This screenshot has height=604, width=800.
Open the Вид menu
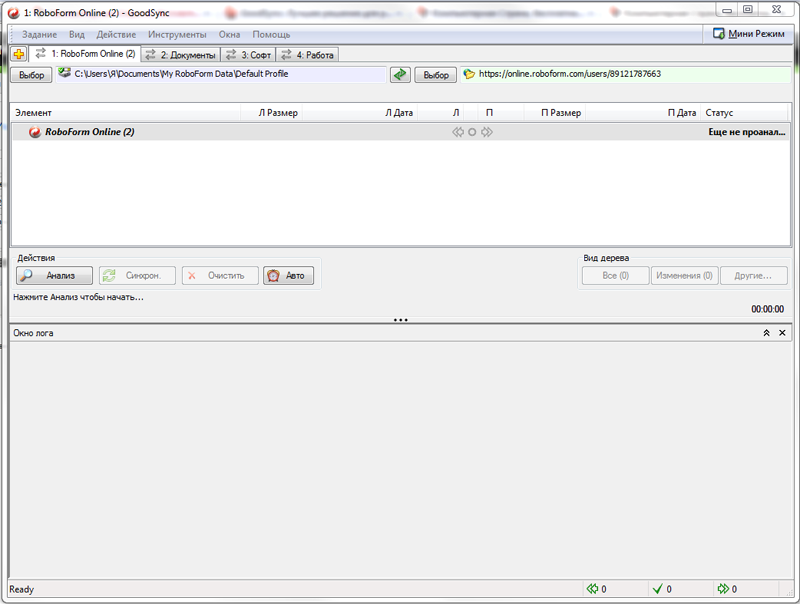[77, 35]
